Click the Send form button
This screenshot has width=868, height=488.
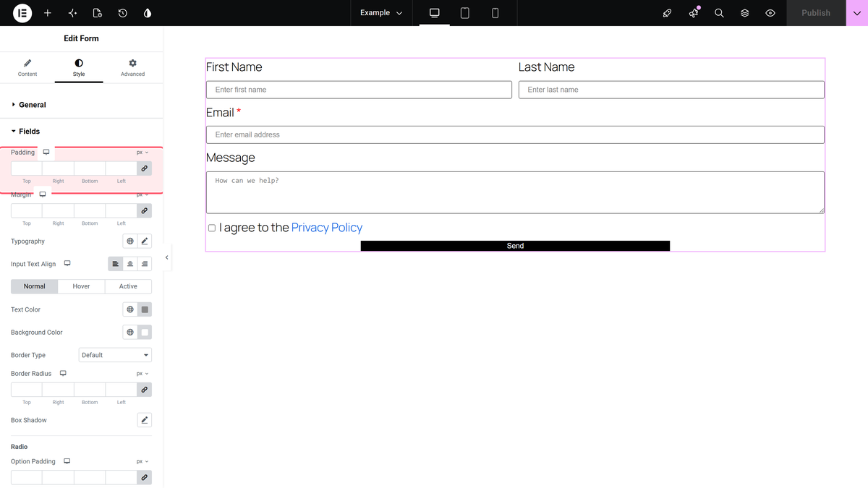click(x=515, y=246)
